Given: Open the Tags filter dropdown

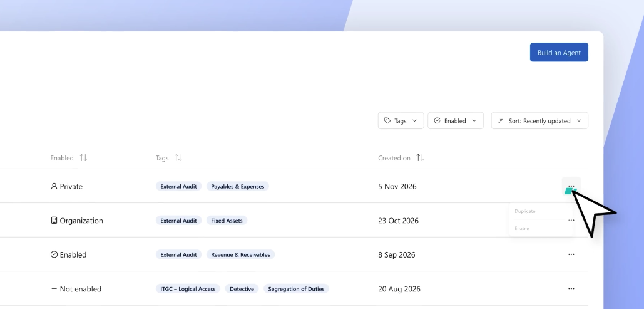Looking at the screenshot, I should click(x=401, y=120).
